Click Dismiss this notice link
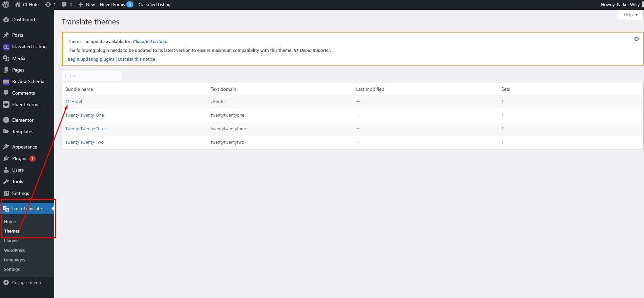The image size is (644, 298). pyautogui.click(x=137, y=59)
